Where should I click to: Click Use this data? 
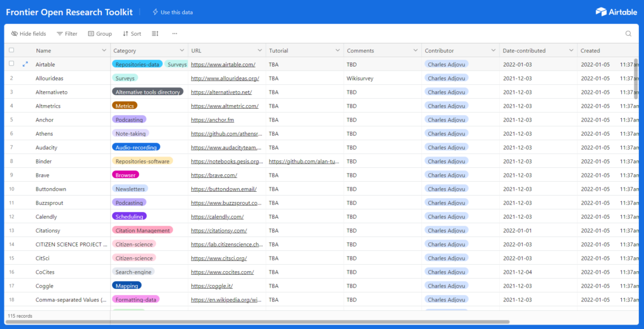tap(172, 13)
